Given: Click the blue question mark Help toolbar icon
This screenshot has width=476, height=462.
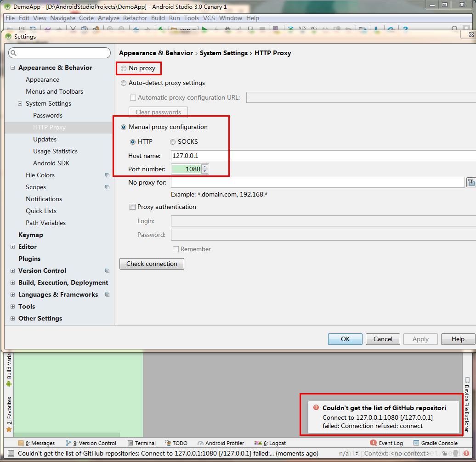Looking at the screenshot, I should click(x=405, y=29).
